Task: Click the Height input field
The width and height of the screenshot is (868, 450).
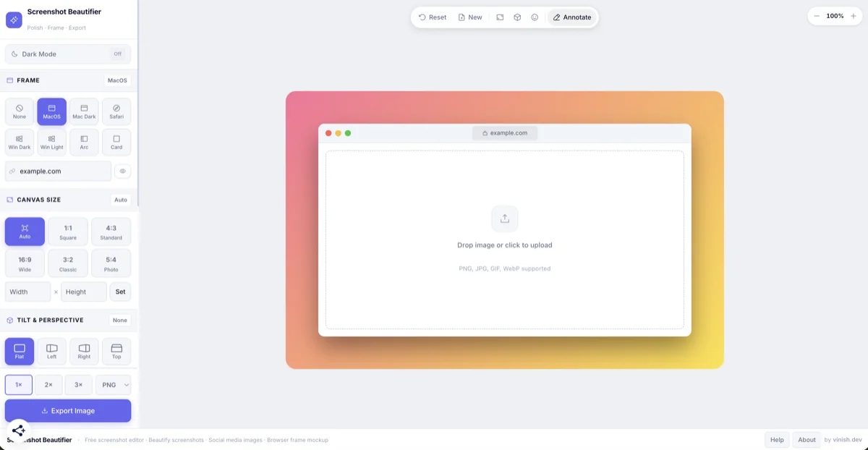Action: 84,292
